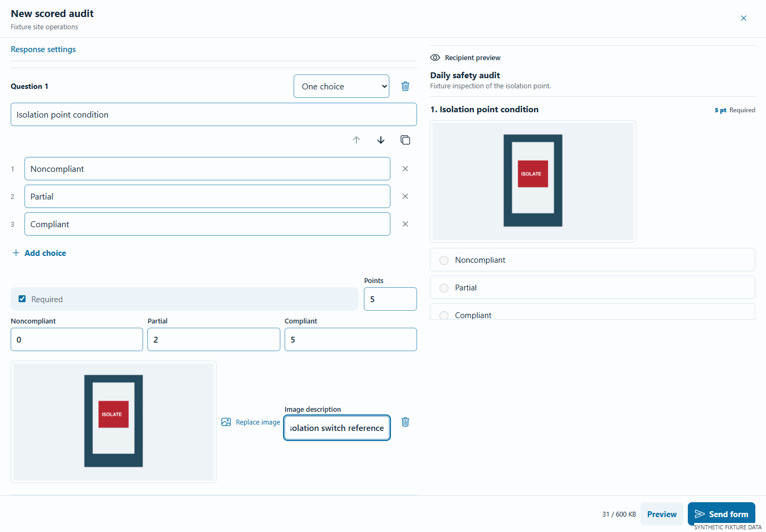
Task: Click the '31 / 600 KB' size indicator
Action: click(619, 514)
